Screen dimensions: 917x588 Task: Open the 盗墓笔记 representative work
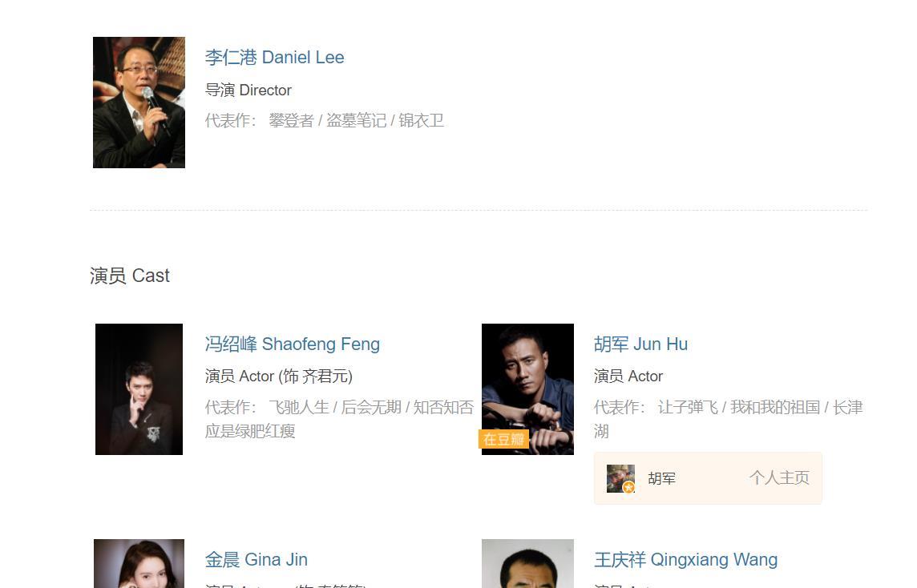356,120
